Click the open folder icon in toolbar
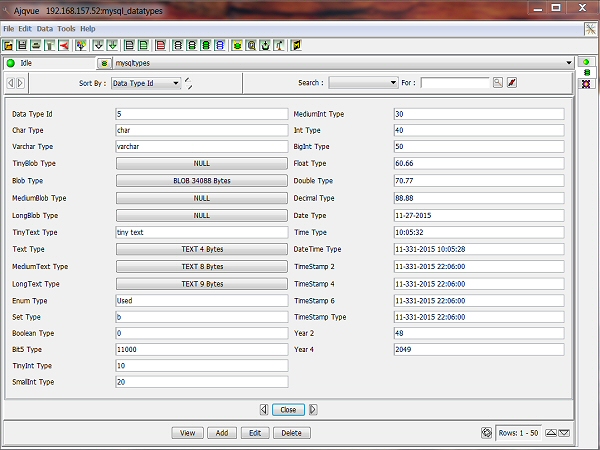 [x=9, y=45]
